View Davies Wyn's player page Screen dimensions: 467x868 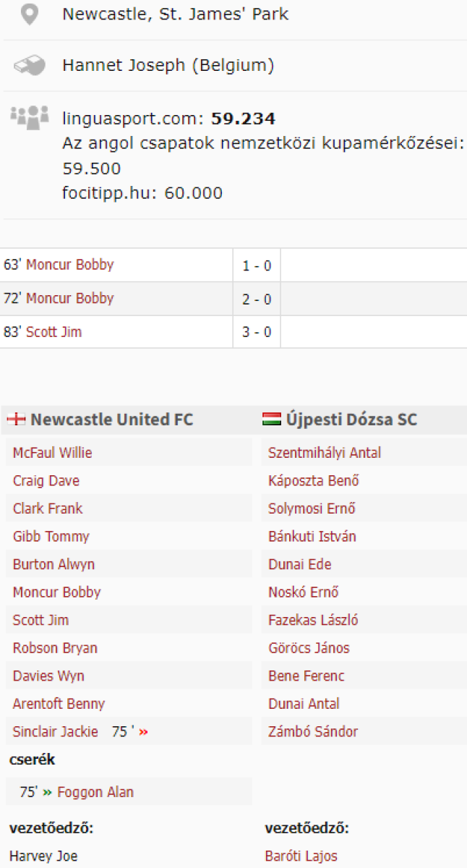pyautogui.click(x=48, y=676)
